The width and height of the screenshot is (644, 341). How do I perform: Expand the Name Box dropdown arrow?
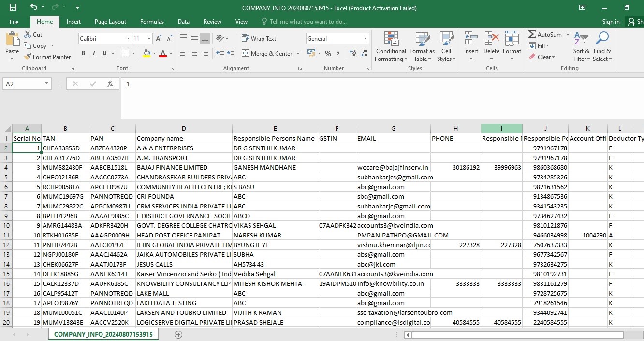point(46,84)
